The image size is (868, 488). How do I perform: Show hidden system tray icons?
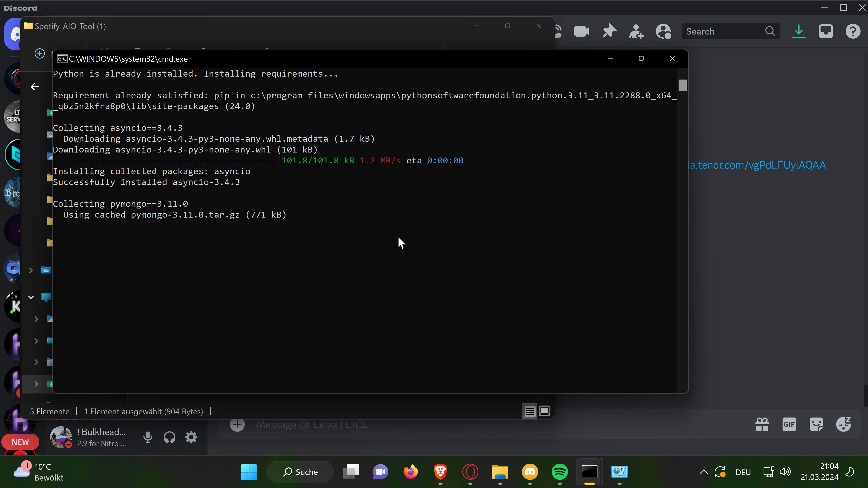(704, 472)
